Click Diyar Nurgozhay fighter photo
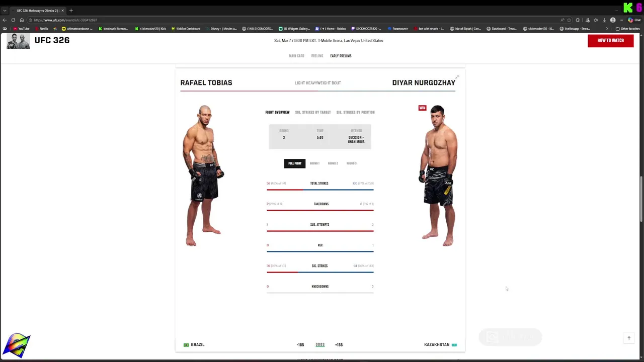 pos(438,175)
